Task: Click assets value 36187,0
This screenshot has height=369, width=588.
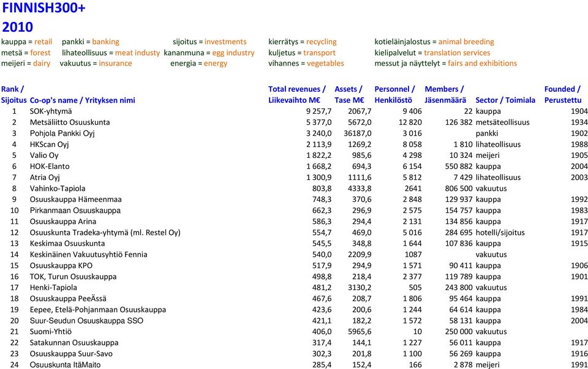Action: (x=358, y=133)
